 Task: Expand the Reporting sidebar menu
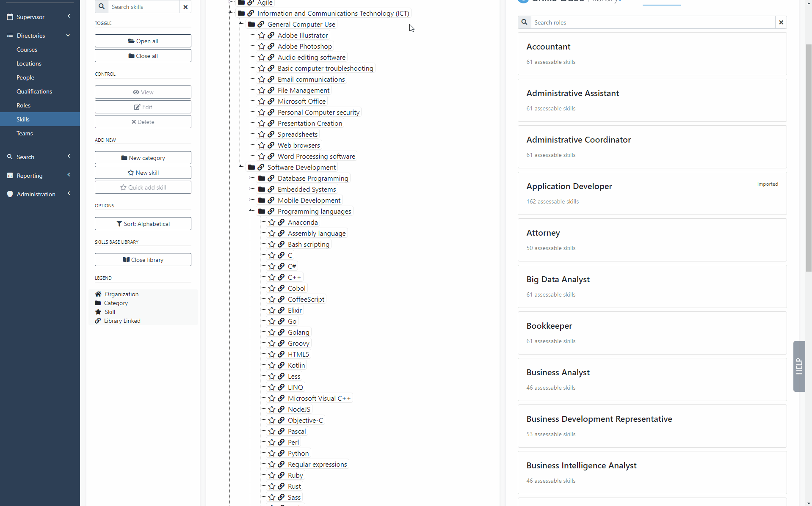coord(40,176)
